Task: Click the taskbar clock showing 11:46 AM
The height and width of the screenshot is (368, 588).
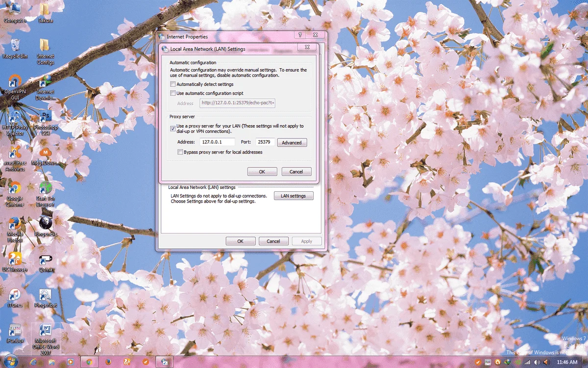Action: point(567,362)
